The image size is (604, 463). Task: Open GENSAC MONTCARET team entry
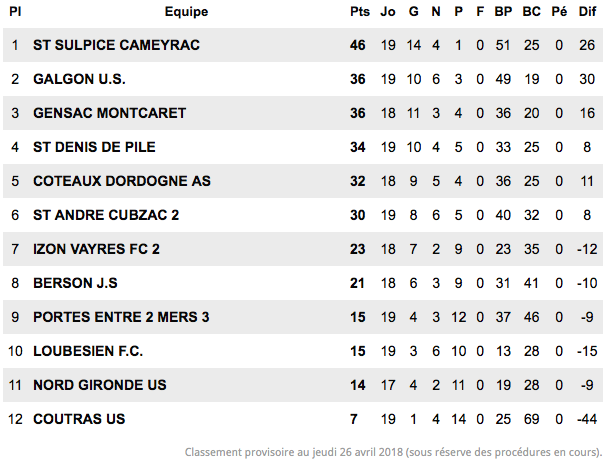click(x=109, y=113)
